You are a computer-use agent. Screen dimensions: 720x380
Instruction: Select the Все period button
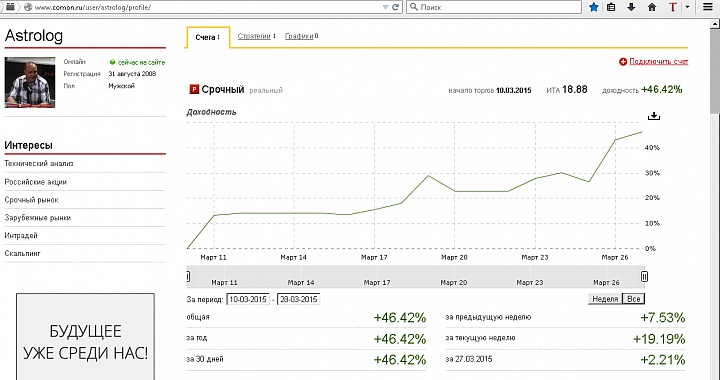(633, 299)
